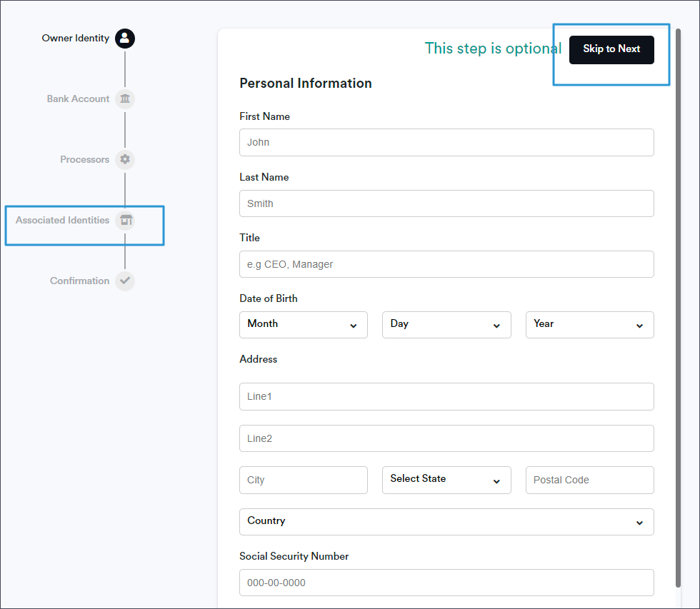Click the Date of Birth label
The image size is (700, 609).
pyautogui.click(x=269, y=298)
